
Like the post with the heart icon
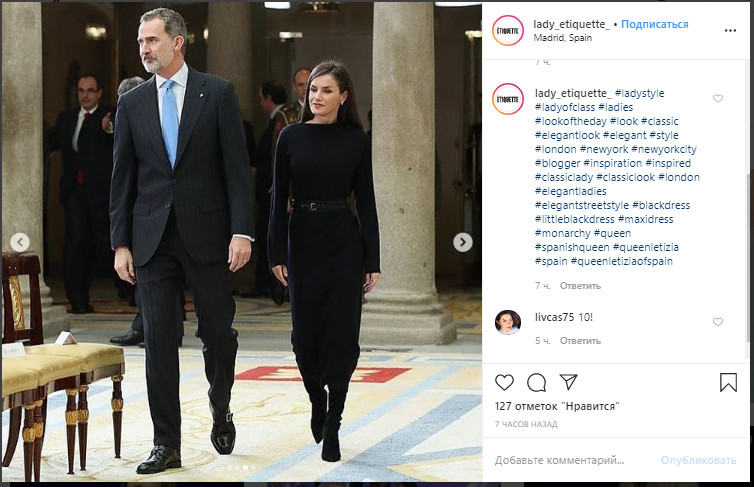point(504,383)
